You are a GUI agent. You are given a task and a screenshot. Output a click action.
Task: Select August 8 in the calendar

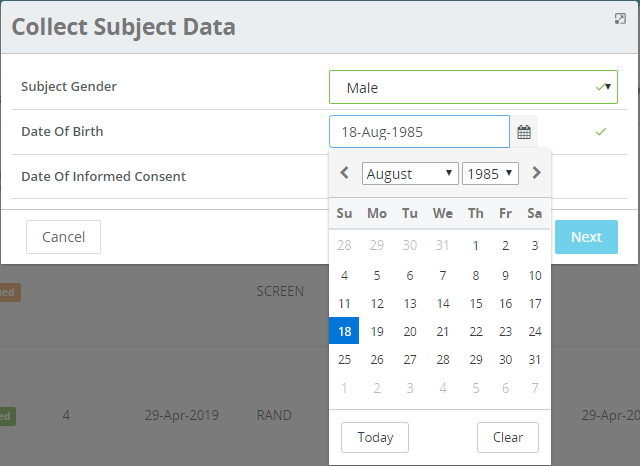click(476, 276)
